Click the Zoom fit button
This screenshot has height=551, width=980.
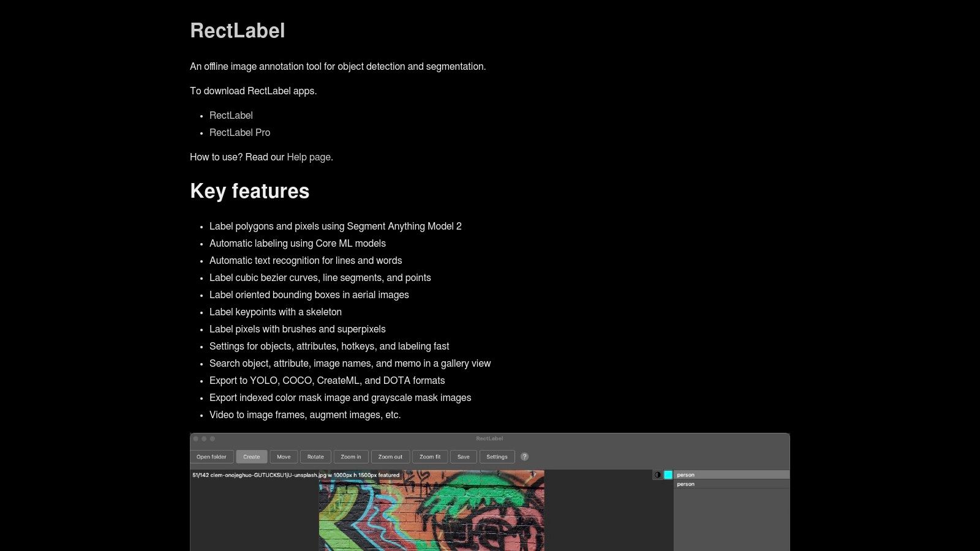tap(430, 457)
